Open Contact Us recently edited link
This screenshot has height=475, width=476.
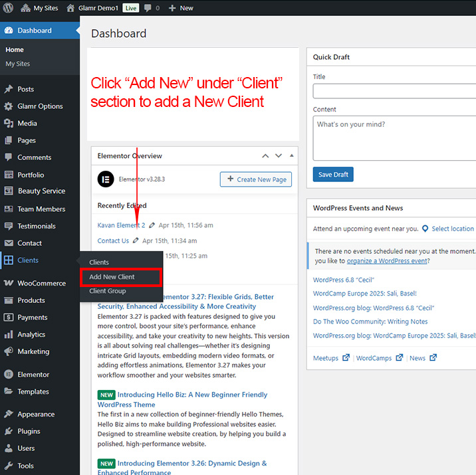113,240
